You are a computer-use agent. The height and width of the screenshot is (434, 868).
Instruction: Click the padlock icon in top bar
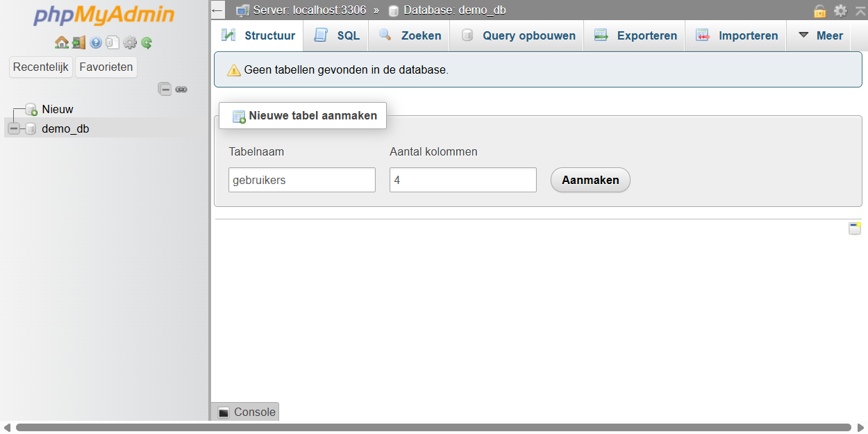pos(820,10)
